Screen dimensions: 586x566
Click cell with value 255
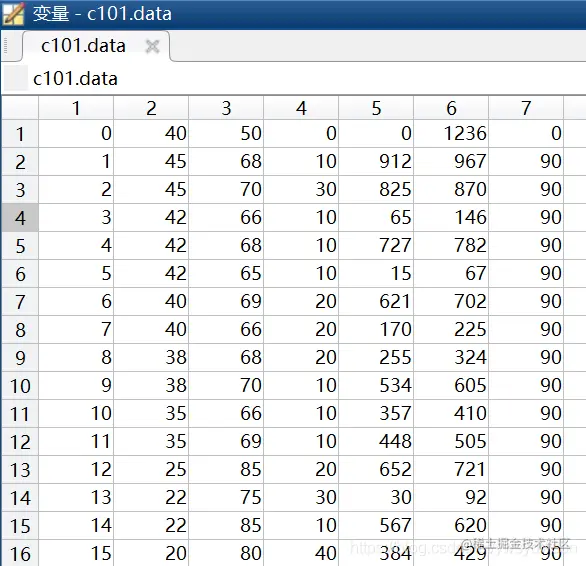[x=376, y=358]
